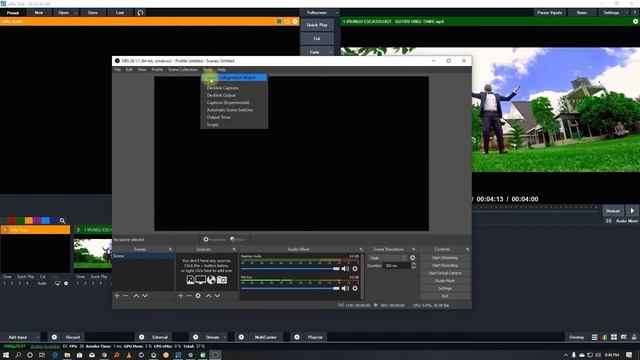The height and width of the screenshot is (360, 640).
Task: Click Pause Inputs in vMix
Action: [549, 13]
